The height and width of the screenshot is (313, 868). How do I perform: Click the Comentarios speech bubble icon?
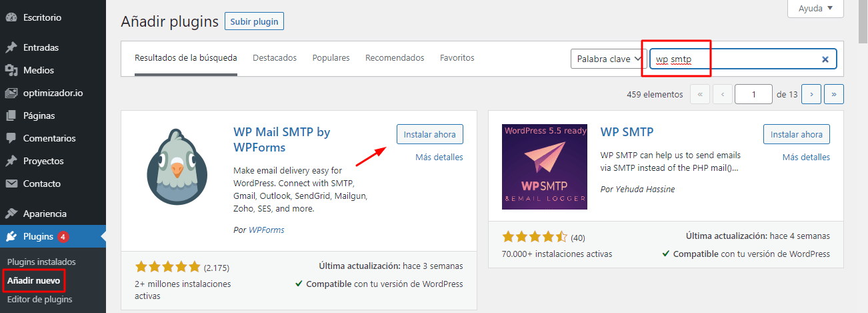(11, 138)
